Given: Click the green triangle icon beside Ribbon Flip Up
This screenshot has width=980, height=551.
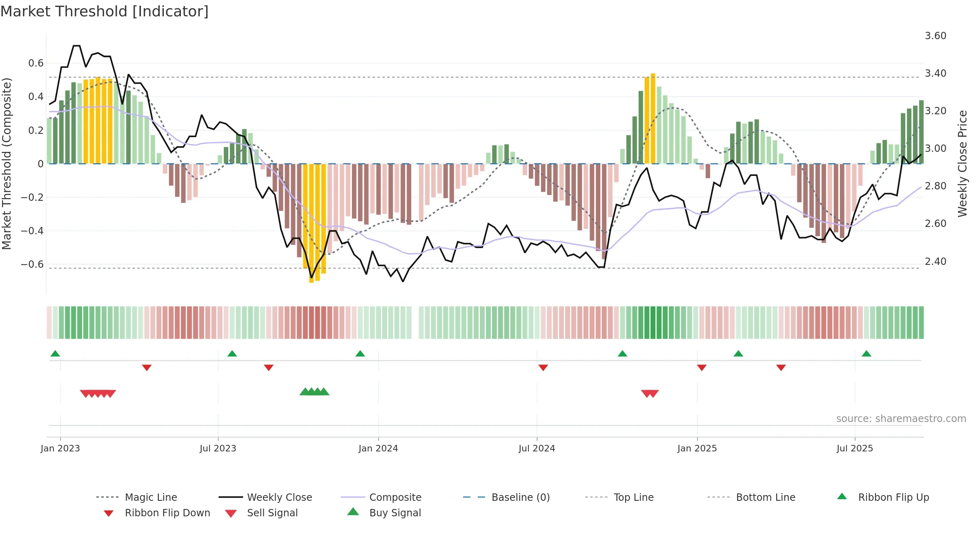Looking at the screenshot, I should [x=842, y=496].
